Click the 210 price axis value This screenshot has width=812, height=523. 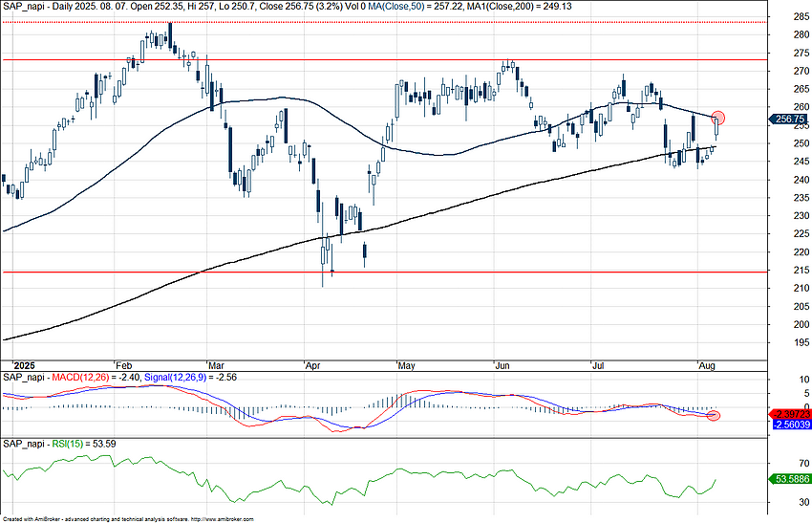[x=801, y=288]
